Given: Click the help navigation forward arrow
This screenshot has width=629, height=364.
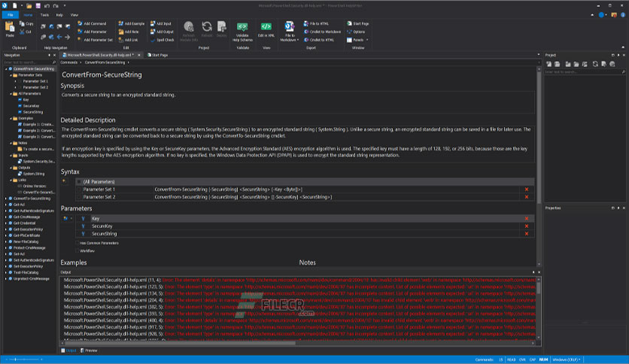Looking at the screenshot, I should [68, 37].
